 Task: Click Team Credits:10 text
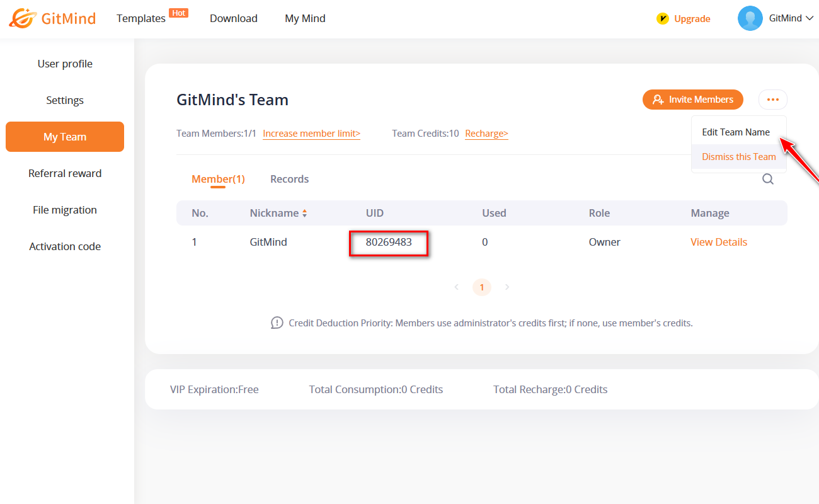click(x=425, y=134)
